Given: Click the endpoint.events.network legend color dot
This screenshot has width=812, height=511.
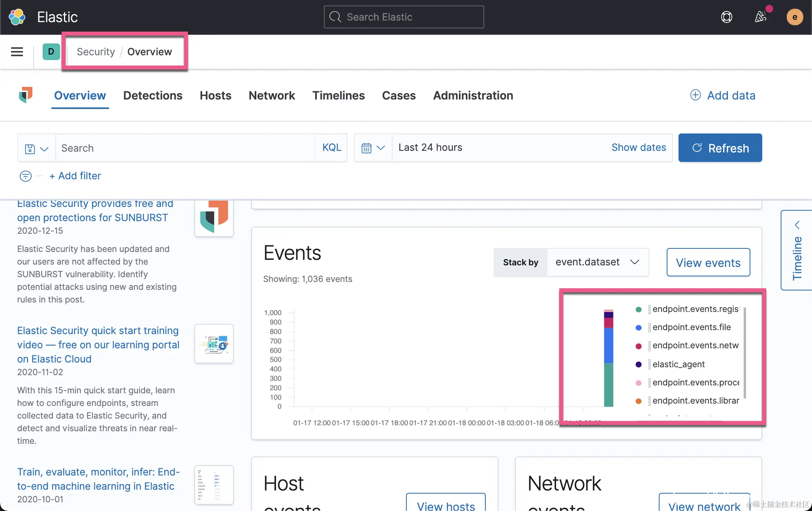Looking at the screenshot, I should point(638,346).
